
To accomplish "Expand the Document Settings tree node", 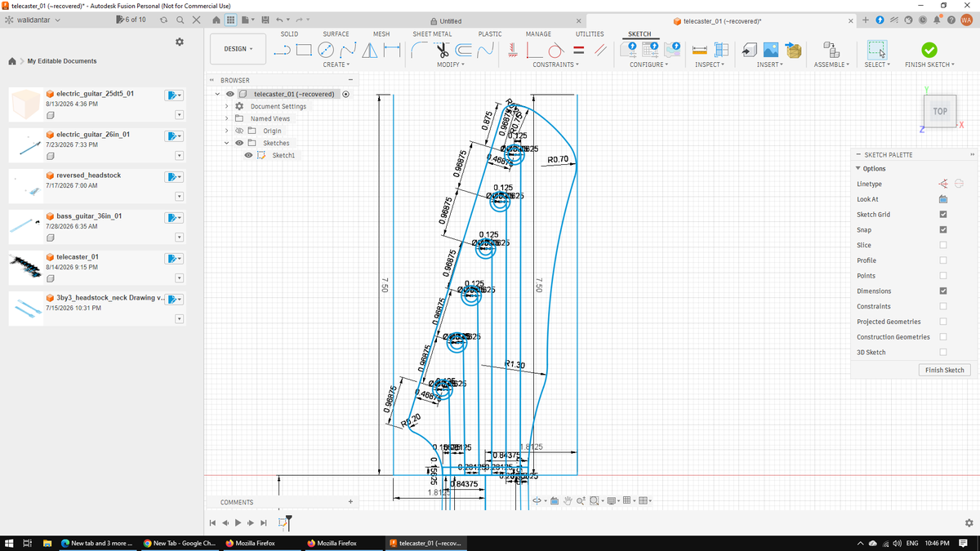I will point(227,106).
